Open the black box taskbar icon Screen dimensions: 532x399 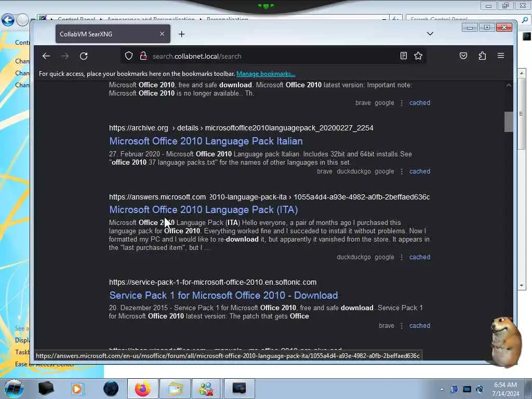click(46, 389)
